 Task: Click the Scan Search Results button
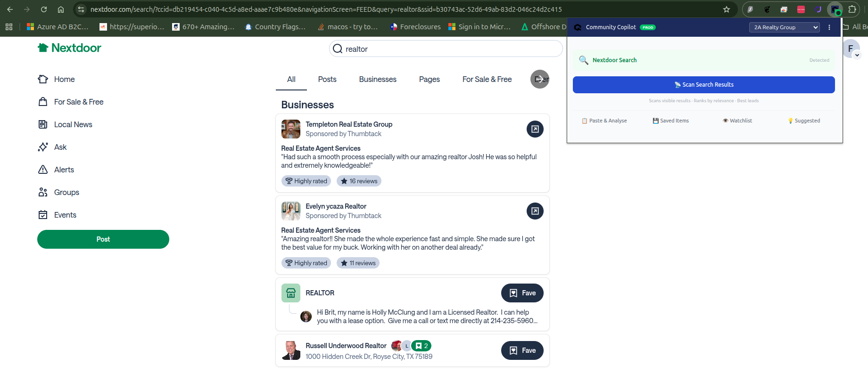point(704,85)
